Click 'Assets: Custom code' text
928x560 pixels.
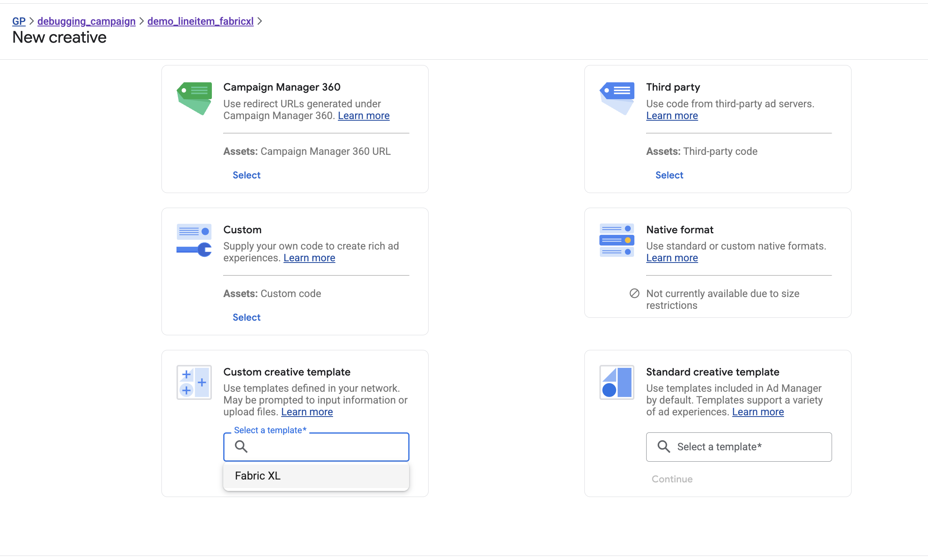tap(272, 293)
